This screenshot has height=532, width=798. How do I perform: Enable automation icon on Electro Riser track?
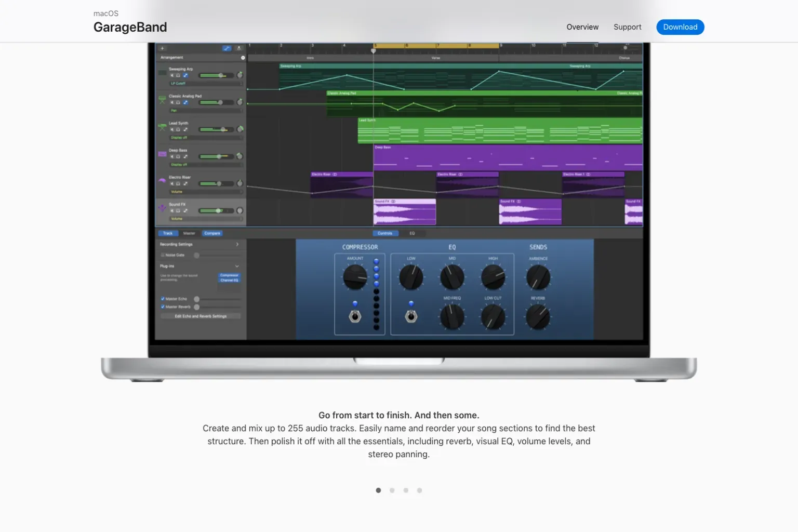[x=185, y=183]
